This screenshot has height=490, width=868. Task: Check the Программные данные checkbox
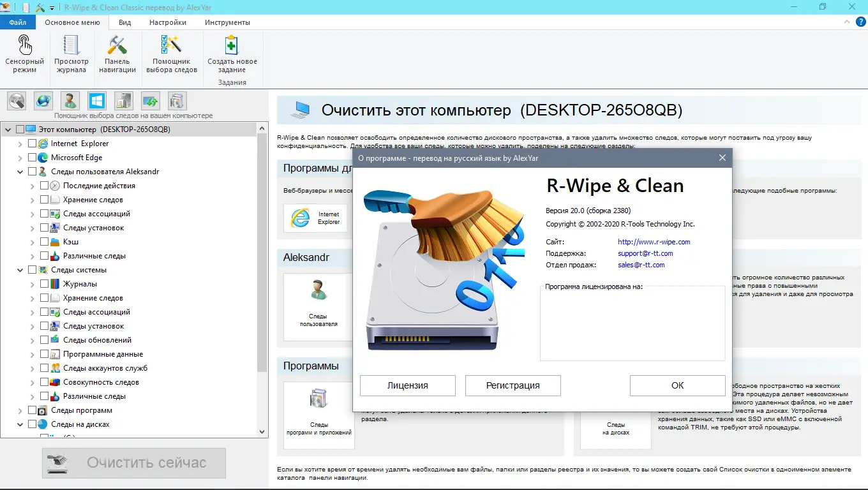tap(44, 354)
